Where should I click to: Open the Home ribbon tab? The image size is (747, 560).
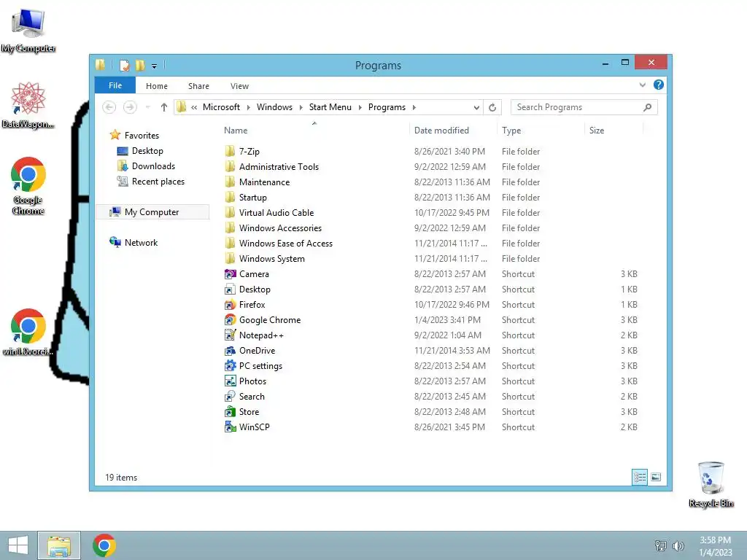tap(157, 86)
